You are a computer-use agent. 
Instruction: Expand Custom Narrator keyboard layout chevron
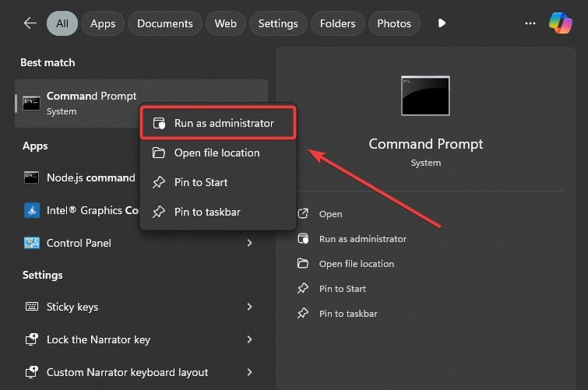point(250,372)
